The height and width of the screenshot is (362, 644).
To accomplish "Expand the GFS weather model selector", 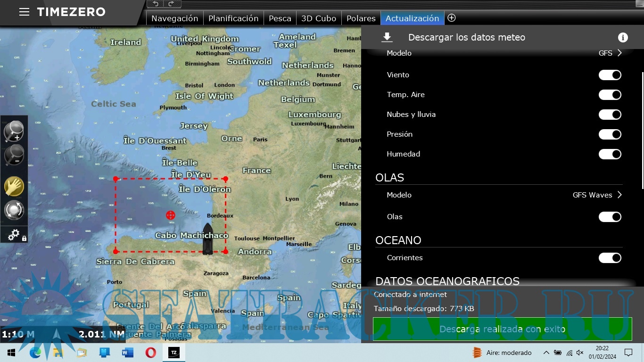I will (x=611, y=53).
